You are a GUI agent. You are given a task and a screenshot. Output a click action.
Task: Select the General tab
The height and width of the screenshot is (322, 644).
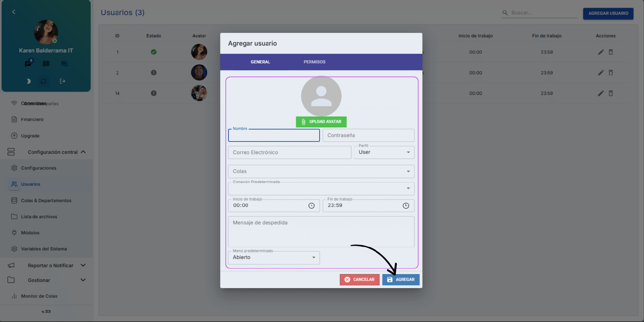(260, 62)
